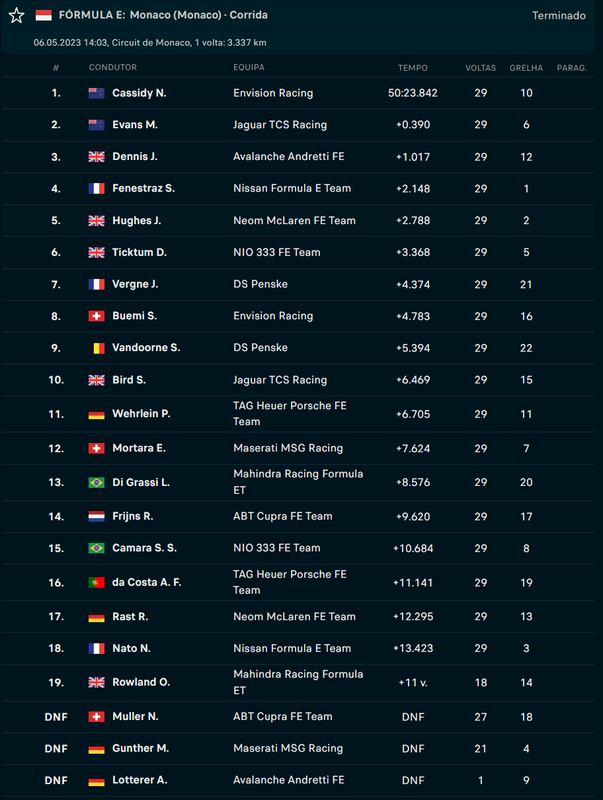Select driver name Evans M.
The height and width of the screenshot is (800, 603).
click(135, 124)
